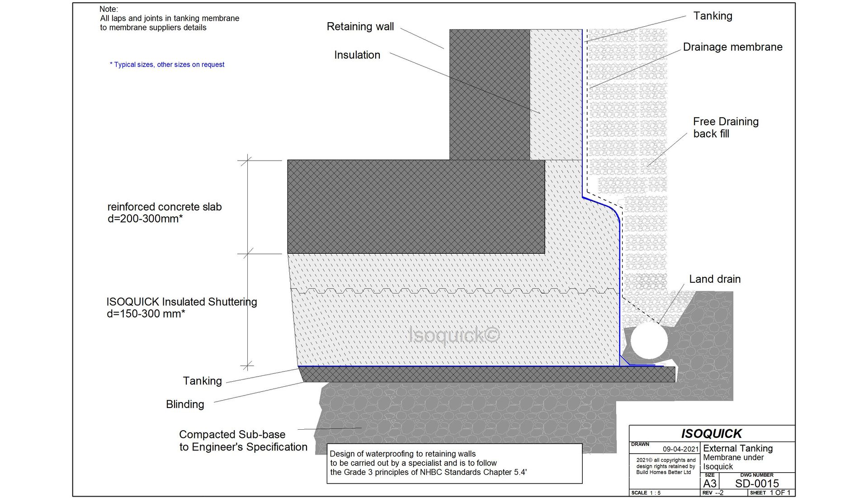Click the 'Note:' heading
Image resolution: width=868 pixels, height=498 pixels.
coord(109,9)
